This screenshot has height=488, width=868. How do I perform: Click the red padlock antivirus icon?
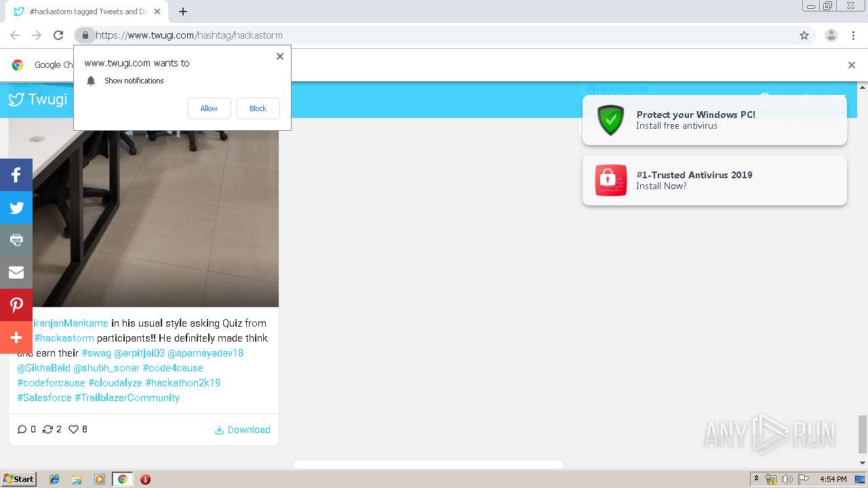click(x=610, y=180)
